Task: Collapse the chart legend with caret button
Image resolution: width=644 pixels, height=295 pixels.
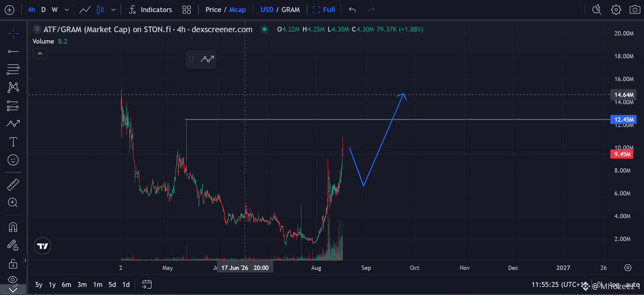Action: pyautogui.click(x=40, y=53)
